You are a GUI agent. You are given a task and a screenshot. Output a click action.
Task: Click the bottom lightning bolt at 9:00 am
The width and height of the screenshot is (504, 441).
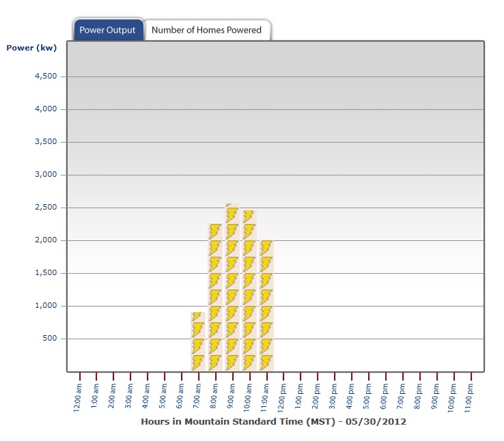coord(232,362)
